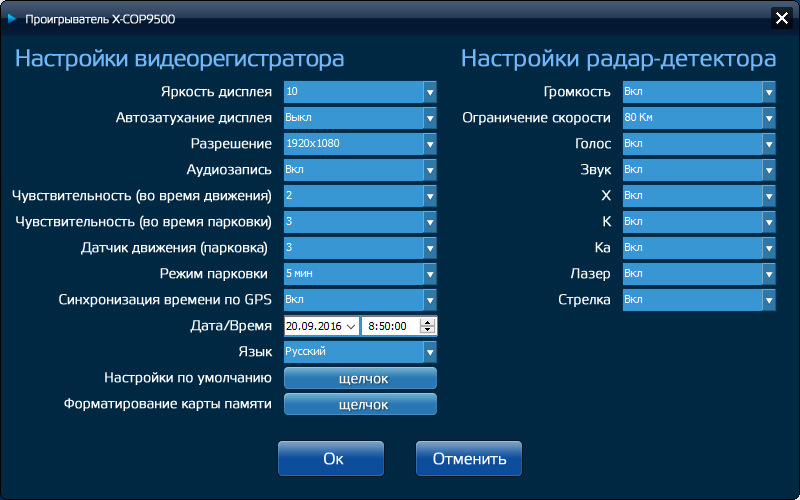Open Чувствительность (во время движения) dropdown
This screenshot has width=800, height=500.
coord(360,196)
